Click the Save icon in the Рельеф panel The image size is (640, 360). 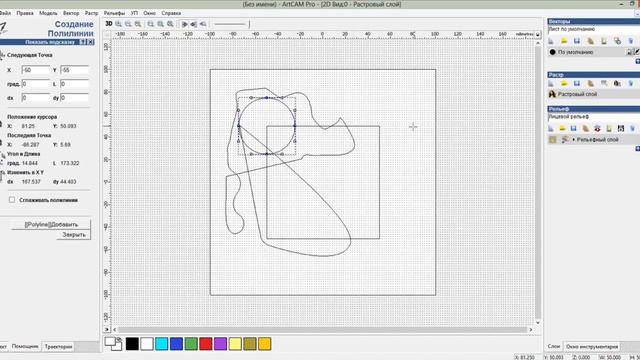coord(574,129)
